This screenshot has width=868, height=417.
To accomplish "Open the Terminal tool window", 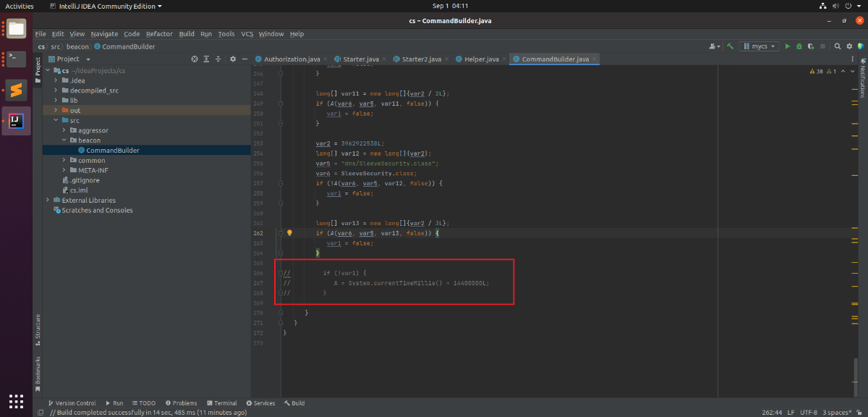I will coord(221,403).
